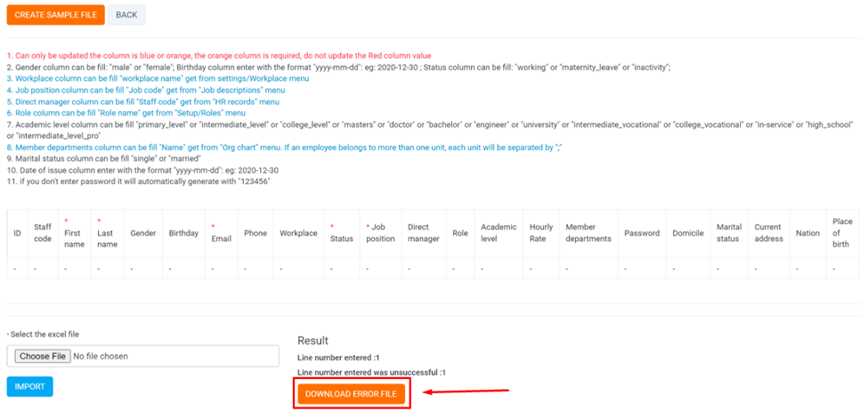Select the ID column header
868x411 pixels.
pos(17,233)
